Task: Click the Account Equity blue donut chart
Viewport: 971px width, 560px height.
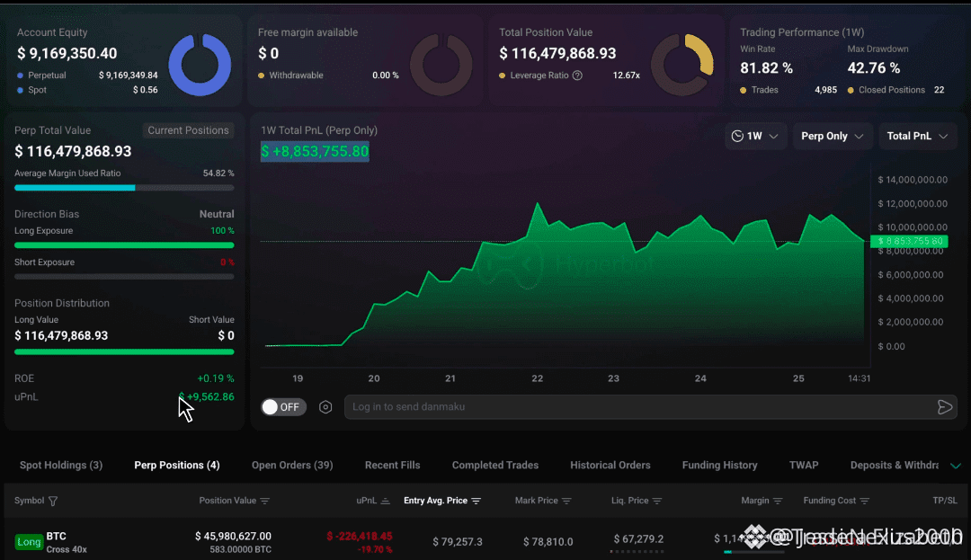Action: point(200,65)
